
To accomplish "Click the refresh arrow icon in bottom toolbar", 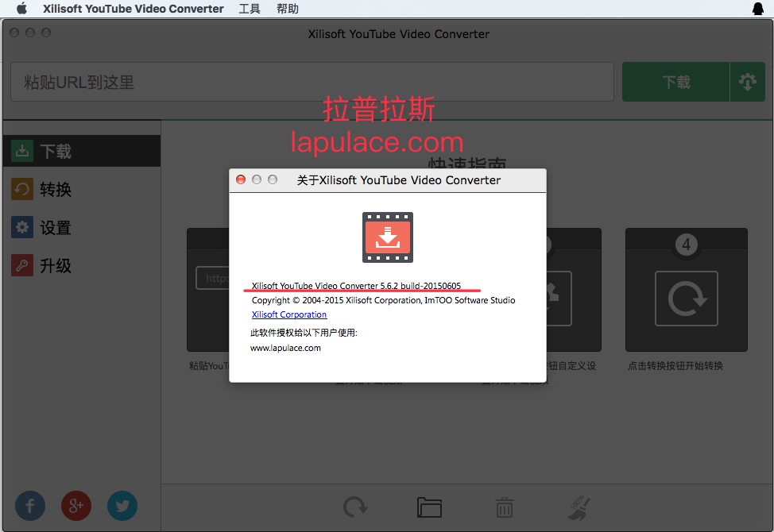I will tap(355, 507).
